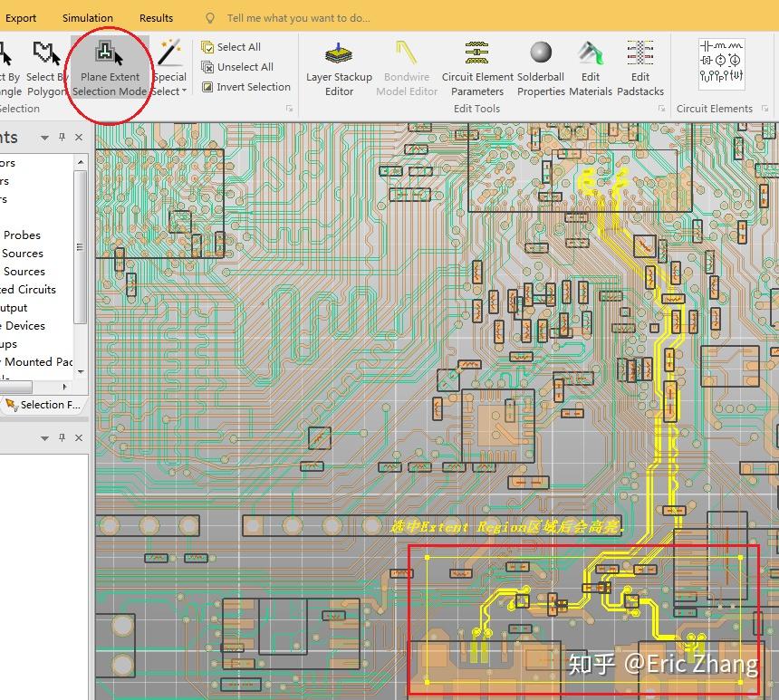Click the Select All button
779x700 pixels.
pyautogui.click(x=231, y=47)
